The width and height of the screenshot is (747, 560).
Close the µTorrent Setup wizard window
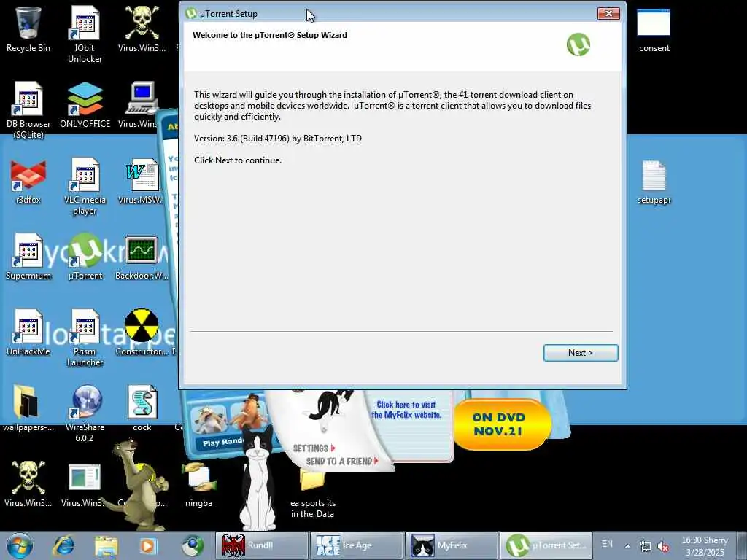coord(608,13)
